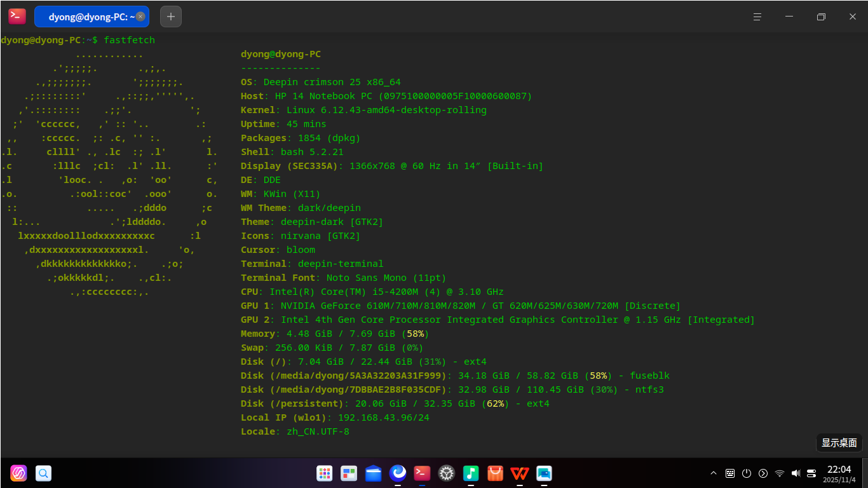Close the dyong@dyong-PC terminal tab
Image resolution: width=868 pixels, height=488 pixels.
pyautogui.click(x=140, y=17)
